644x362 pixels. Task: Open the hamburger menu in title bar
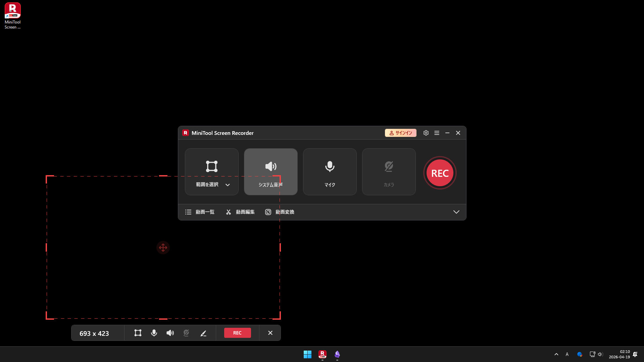click(437, 133)
